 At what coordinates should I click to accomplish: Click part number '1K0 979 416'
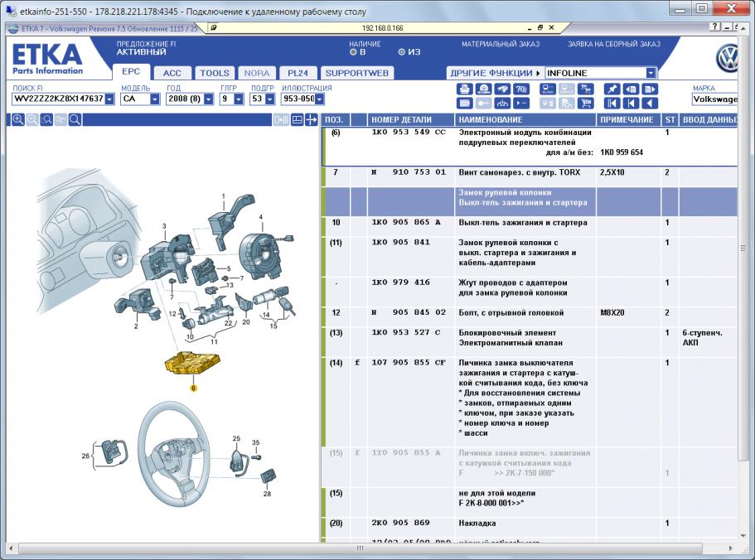tap(400, 282)
